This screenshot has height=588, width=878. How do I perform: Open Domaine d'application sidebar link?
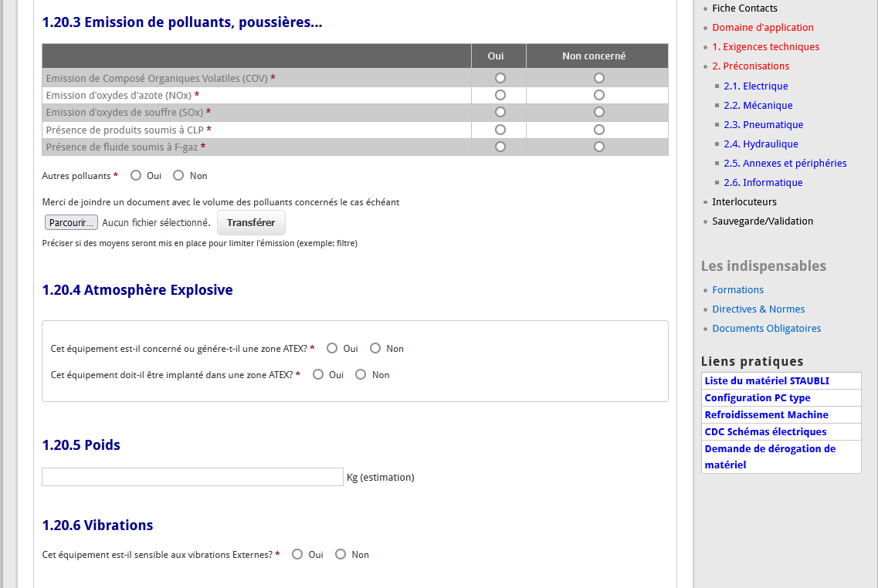tap(763, 28)
